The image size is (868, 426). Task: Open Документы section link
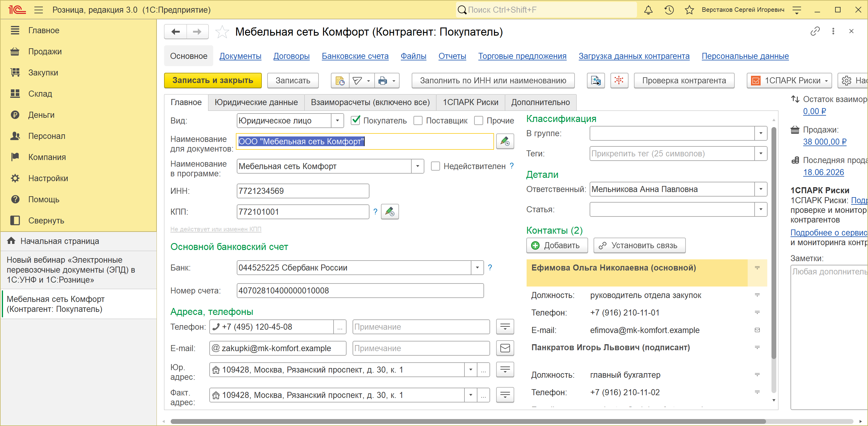tap(240, 56)
